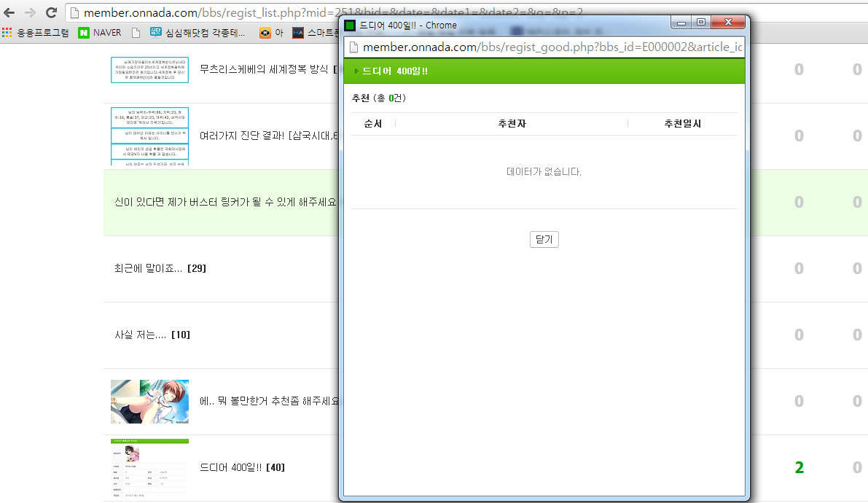Click the browser forward arrow
Screen dimensions: 868x503
(30, 12)
